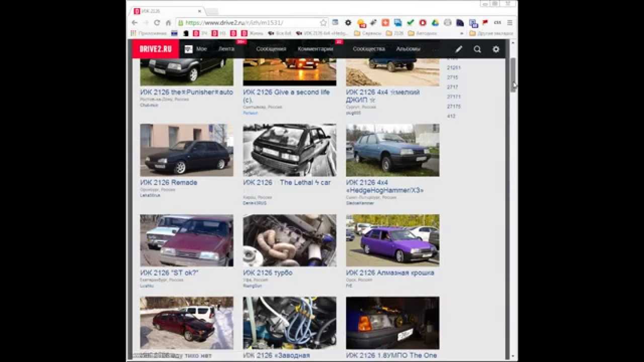Open a new tab next to ИЖ 2126

pos(212,11)
